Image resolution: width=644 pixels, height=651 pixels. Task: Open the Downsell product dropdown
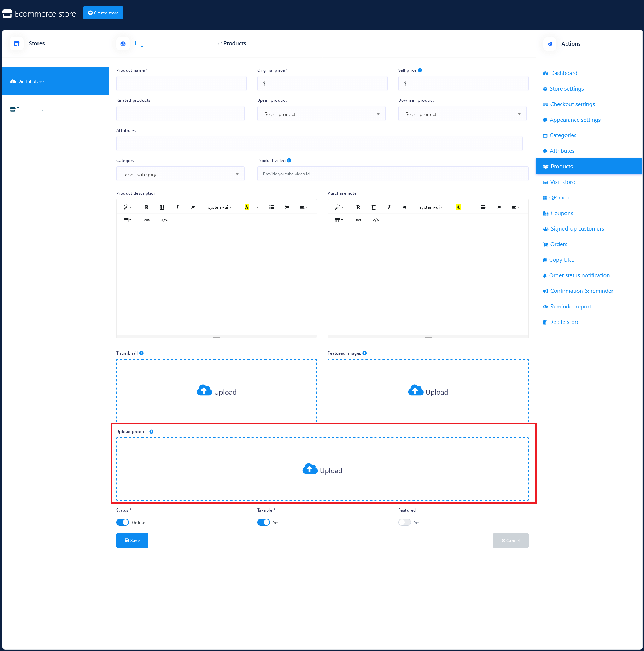click(462, 114)
